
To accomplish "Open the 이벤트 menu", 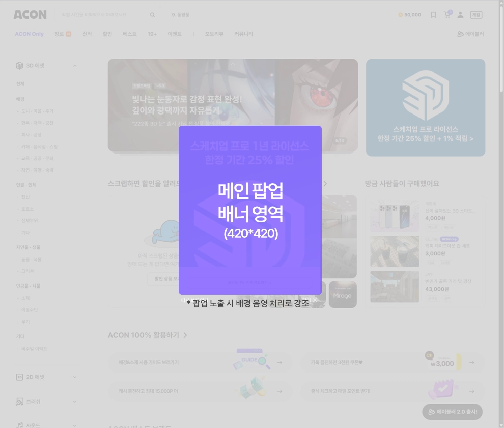I will tap(175, 34).
